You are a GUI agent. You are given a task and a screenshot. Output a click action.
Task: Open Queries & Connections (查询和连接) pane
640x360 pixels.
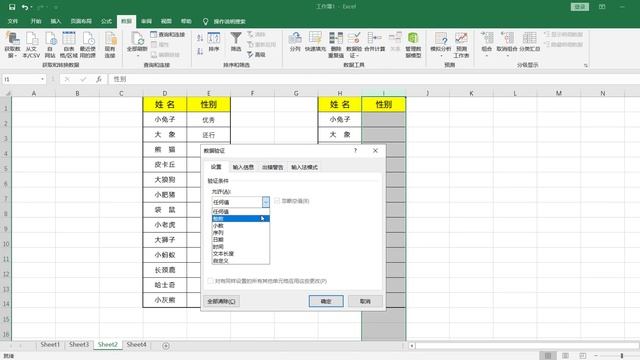pyautogui.click(x=168, y=35)
